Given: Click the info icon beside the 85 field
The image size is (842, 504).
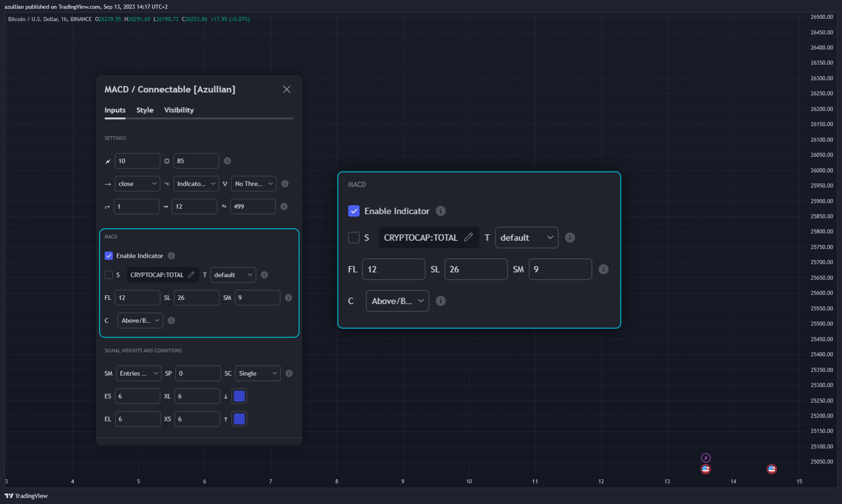Looking at the screenshot, I should click(x=227, y=161).
